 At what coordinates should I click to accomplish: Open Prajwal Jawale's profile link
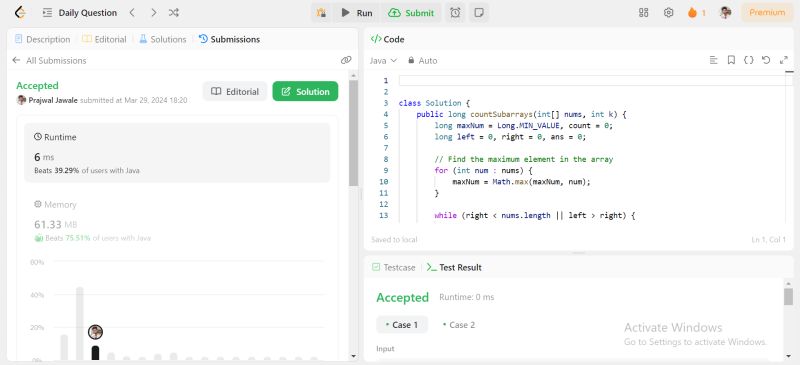tap(53, 100)
